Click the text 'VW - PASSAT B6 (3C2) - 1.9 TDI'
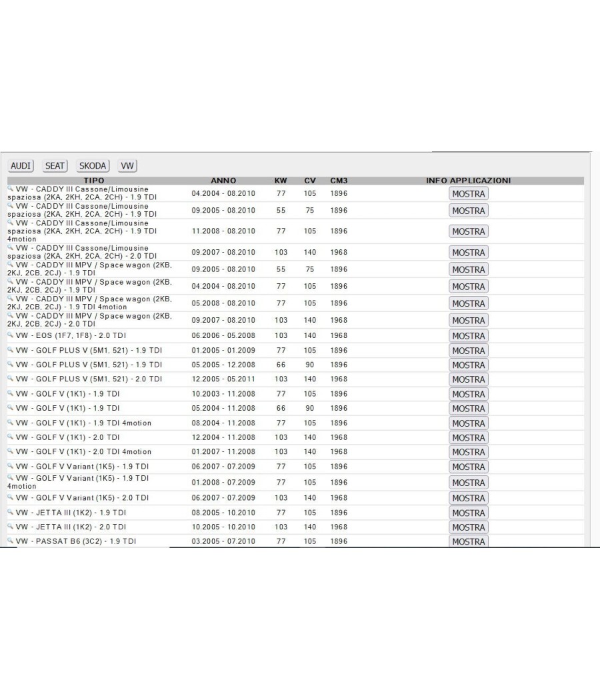 (x=76, y=541)
